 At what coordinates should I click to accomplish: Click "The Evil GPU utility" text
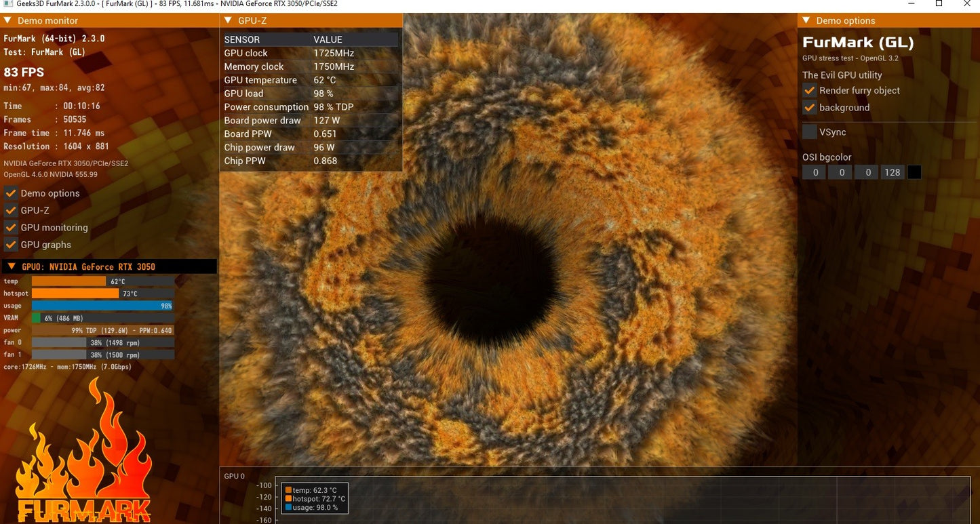pyautogui.click(x=842, y=75)
